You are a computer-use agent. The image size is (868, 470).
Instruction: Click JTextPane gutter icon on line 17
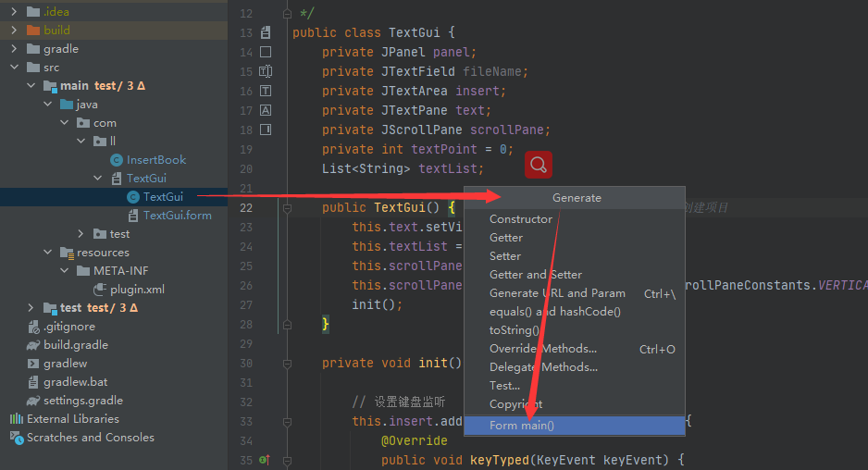click(x=266, y=110)
